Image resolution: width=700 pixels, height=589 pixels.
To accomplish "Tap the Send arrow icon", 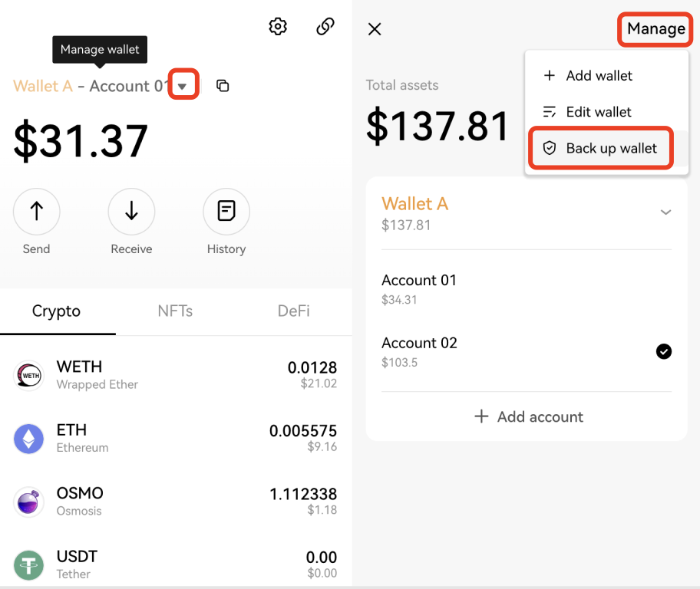I will coord(36,211).
